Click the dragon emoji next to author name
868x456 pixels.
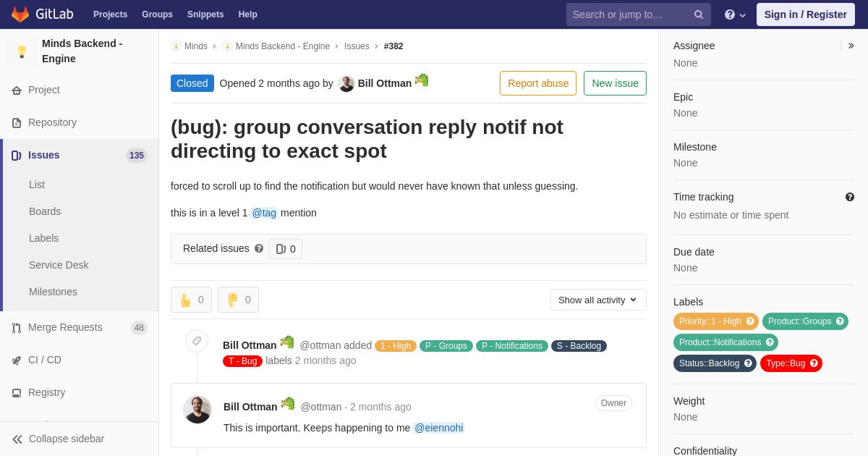click(x=422, y=80)
